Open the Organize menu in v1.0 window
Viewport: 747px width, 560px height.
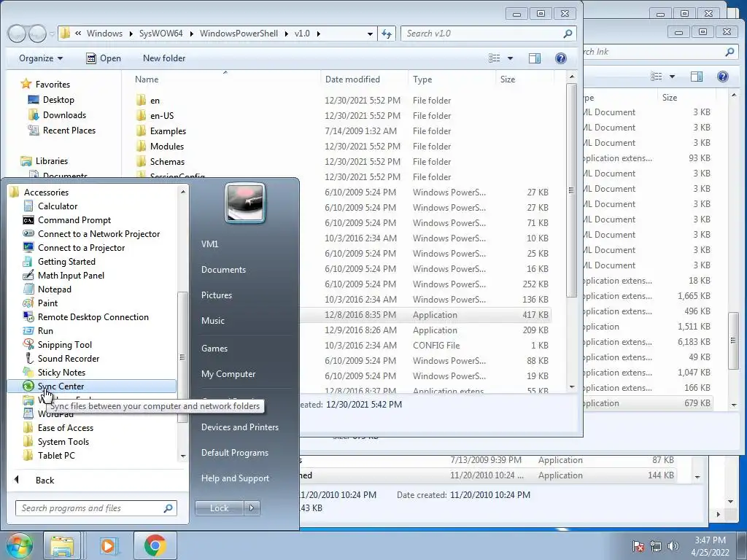coord(41,58)
